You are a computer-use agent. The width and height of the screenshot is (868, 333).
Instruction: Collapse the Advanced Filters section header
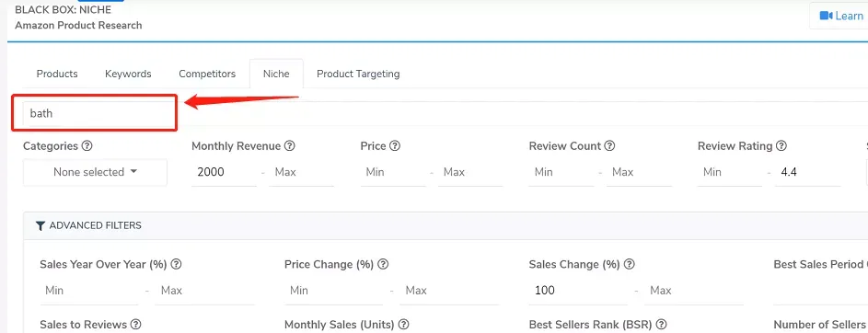click(88, 225)
